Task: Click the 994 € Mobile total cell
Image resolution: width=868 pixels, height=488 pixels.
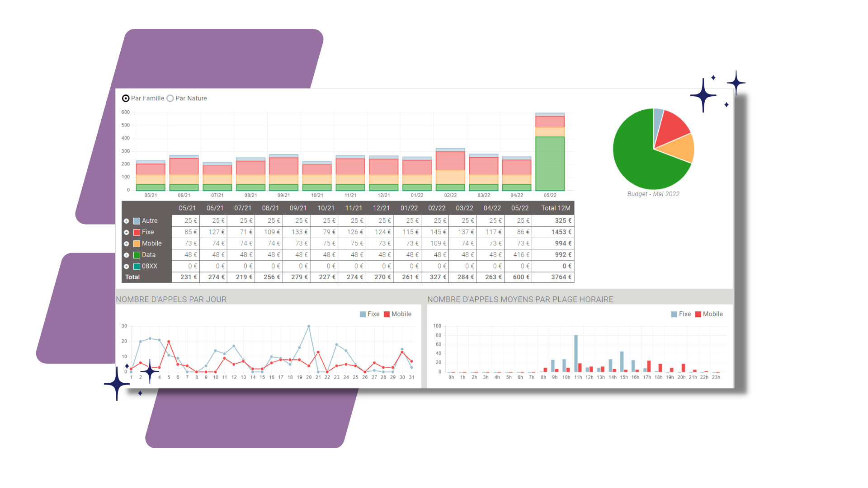Action: click(x=553, y=244)
